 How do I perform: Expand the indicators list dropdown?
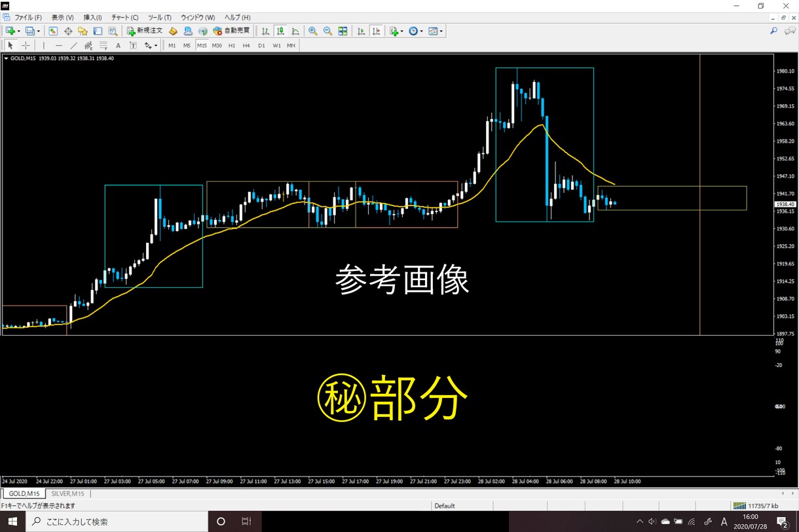point(402,31)
